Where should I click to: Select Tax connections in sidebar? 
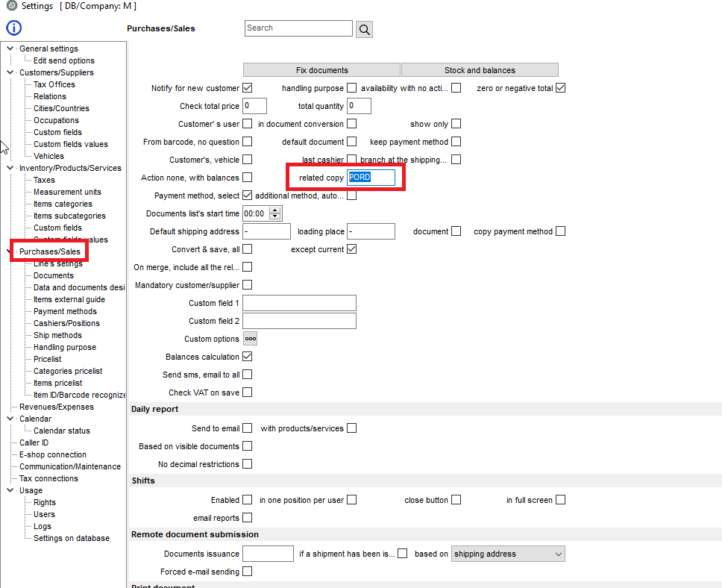pos(48,478)
